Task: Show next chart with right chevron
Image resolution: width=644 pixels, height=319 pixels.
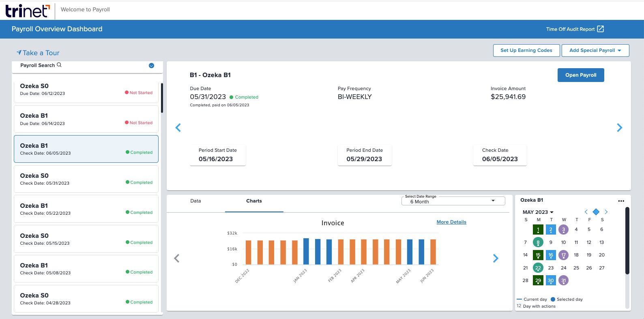Action: (x=496, y=258)
